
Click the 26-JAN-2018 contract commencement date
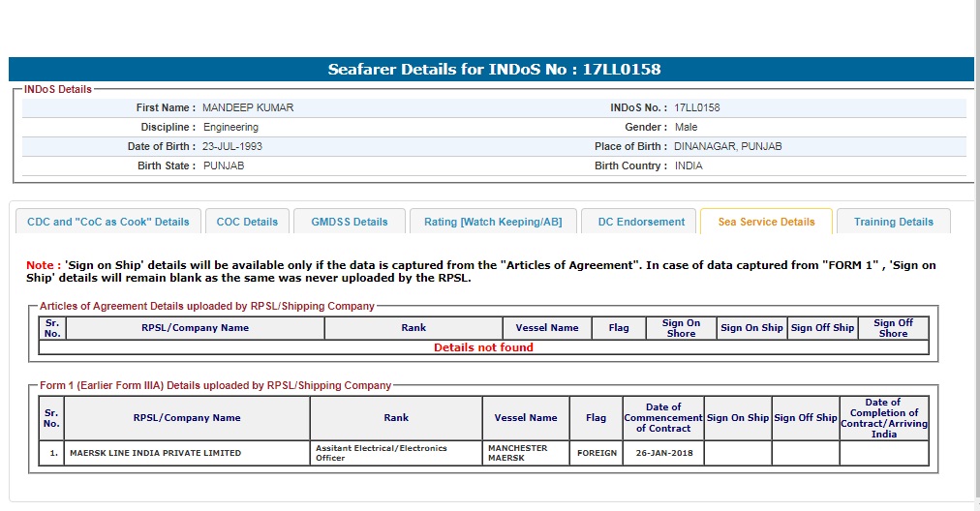[662, 453]
